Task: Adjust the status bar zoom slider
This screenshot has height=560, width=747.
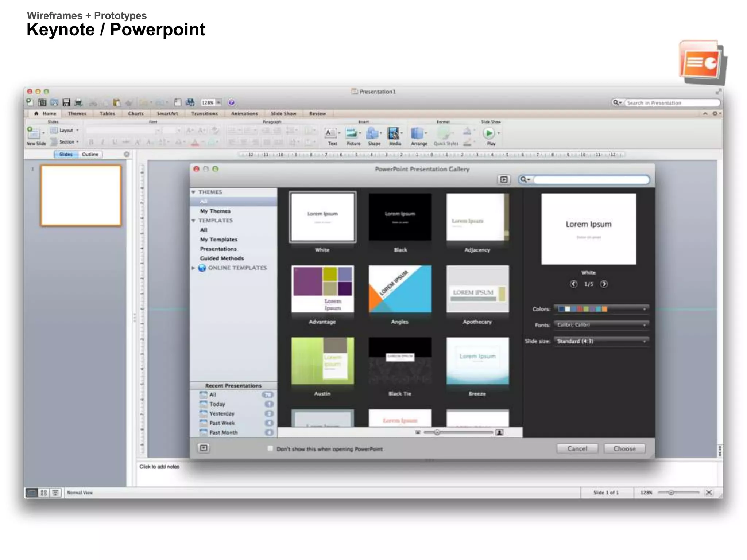Action: (671, 493)
